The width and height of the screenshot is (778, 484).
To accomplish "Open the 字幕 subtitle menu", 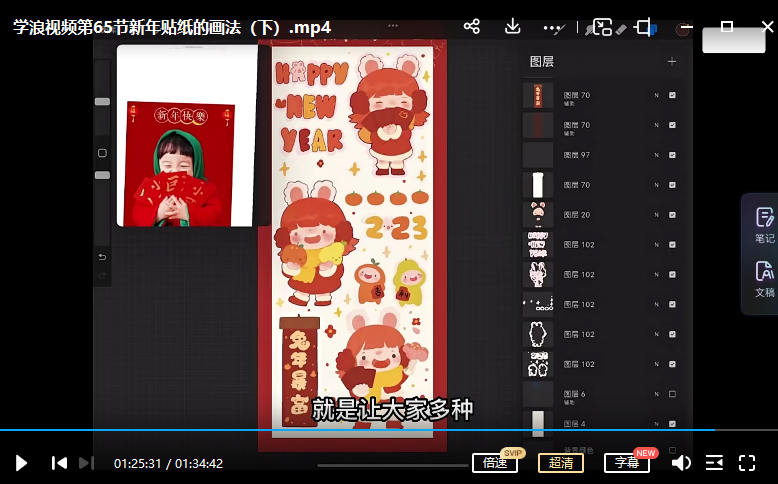I will [627, 463].
